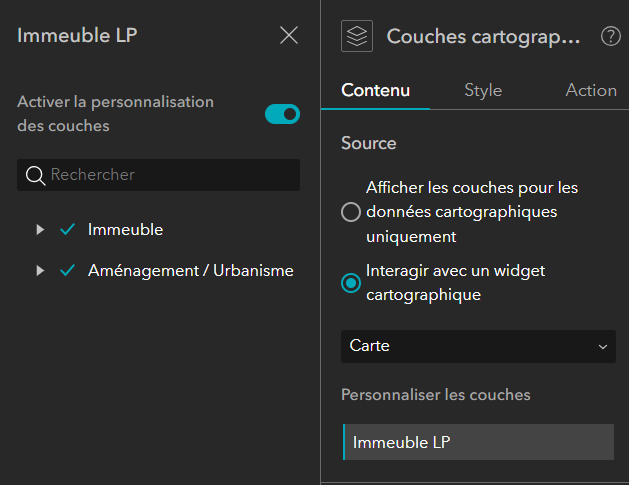The image size is (629, 485).
Task: Close the Immeuble LP panel
Action: [289, 36]
